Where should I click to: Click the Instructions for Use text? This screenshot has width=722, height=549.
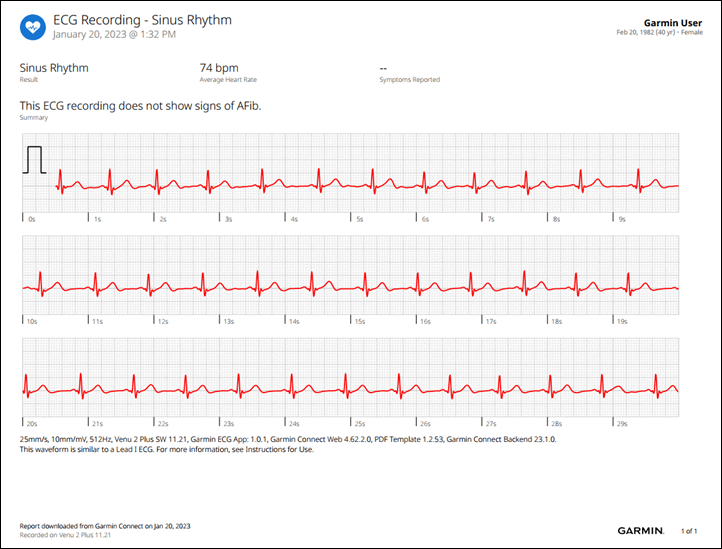[x=279, y=450]
